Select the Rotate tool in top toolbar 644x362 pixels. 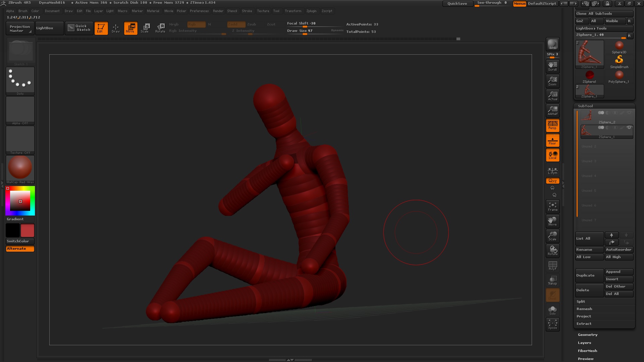pyautogui.click(x=160, y=28)
